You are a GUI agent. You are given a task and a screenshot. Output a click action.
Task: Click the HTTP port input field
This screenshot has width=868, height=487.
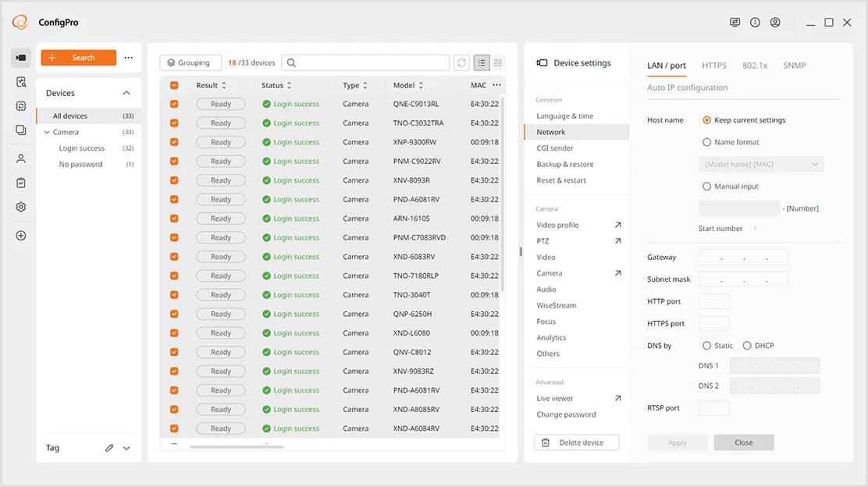[x=714, y=301]
